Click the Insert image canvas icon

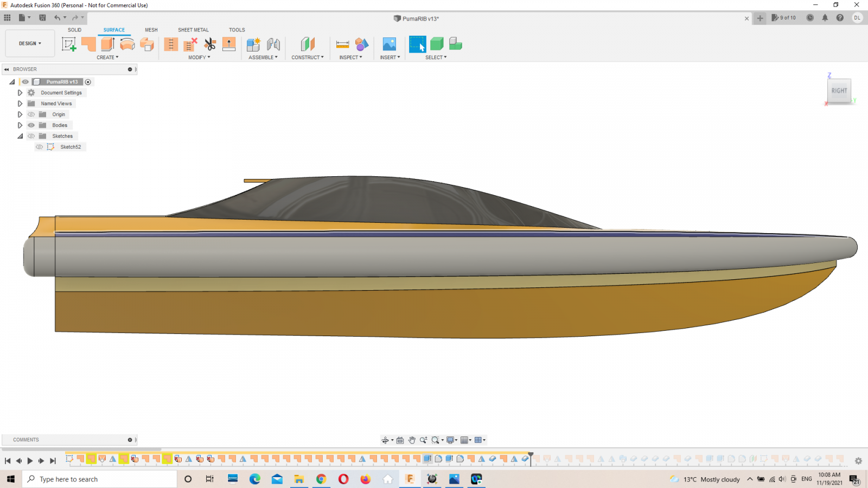(x=390, y=44)
